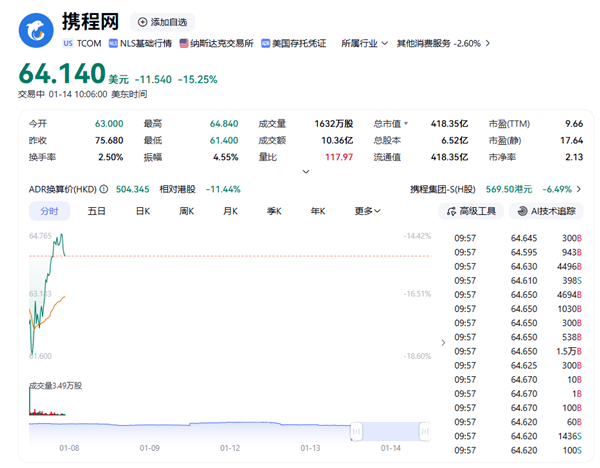Collapse the trade list panel with arrow
The height and width of the screenshot is (468, 600).
click(x=444, y=341)
